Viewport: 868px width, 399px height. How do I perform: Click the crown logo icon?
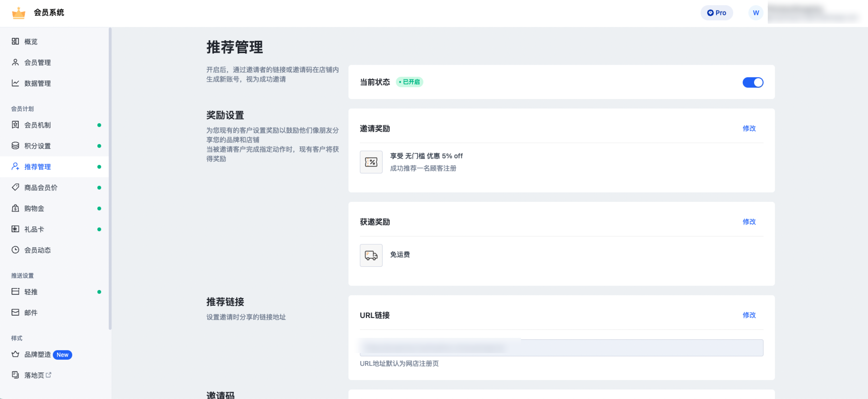coord(19,13)
